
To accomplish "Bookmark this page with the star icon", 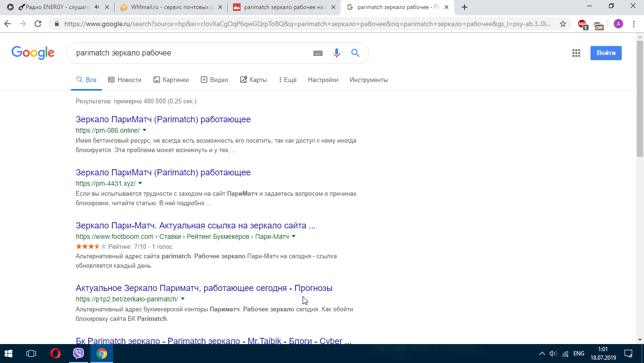I will [563, 24].
